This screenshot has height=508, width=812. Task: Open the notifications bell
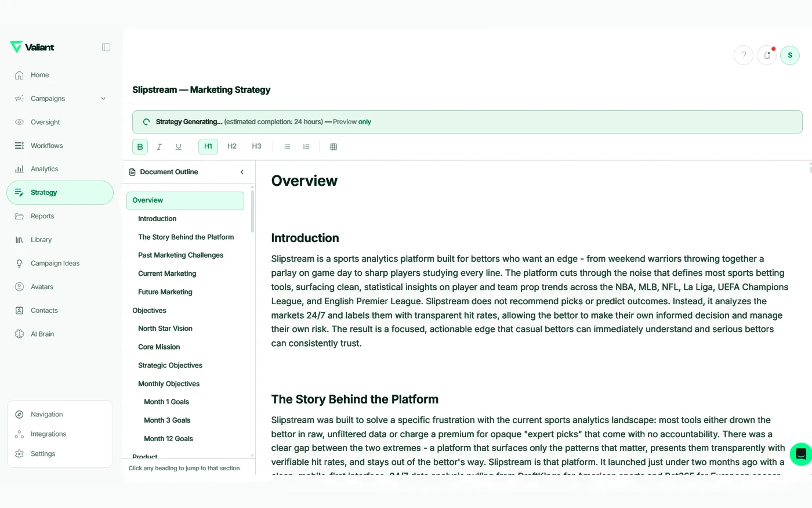[767, 55]
